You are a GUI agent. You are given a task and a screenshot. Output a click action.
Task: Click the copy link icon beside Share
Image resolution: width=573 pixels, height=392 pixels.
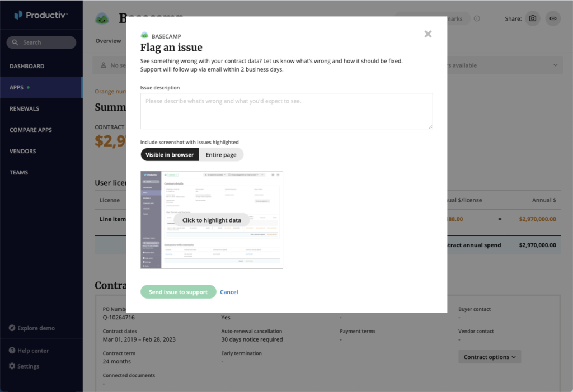coord(553,18)
